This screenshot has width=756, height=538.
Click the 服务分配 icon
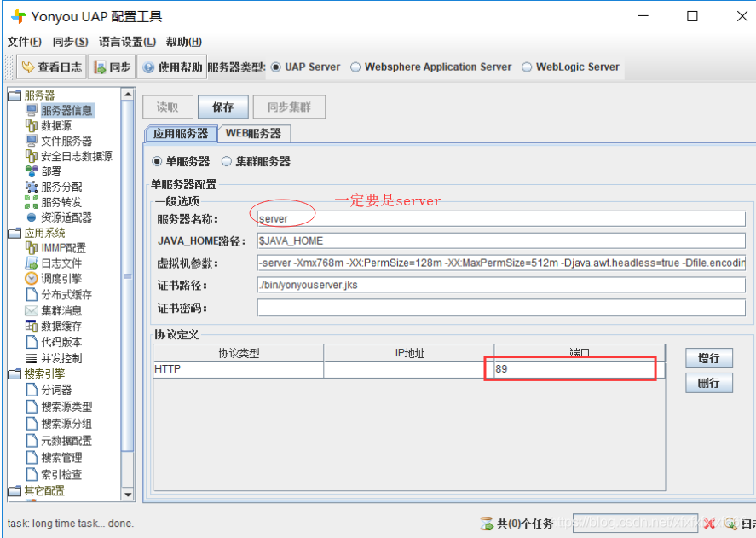tap(32, 187)
